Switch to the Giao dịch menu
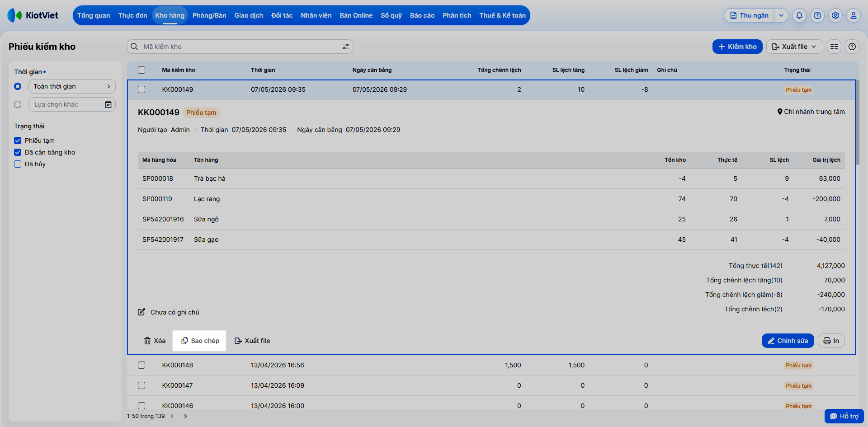This screenshot has height=427, width=868. point(249,15)
